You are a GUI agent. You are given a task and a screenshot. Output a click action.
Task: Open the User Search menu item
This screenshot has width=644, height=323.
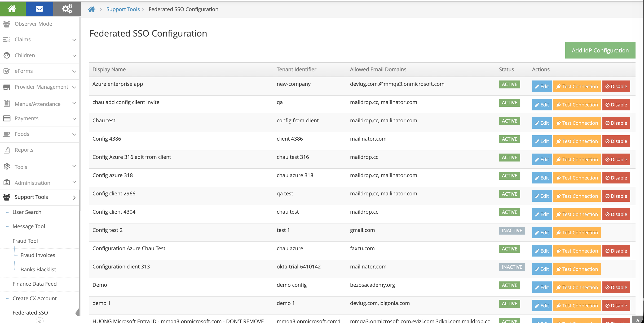pyautogui.click(x=27, y=212)
